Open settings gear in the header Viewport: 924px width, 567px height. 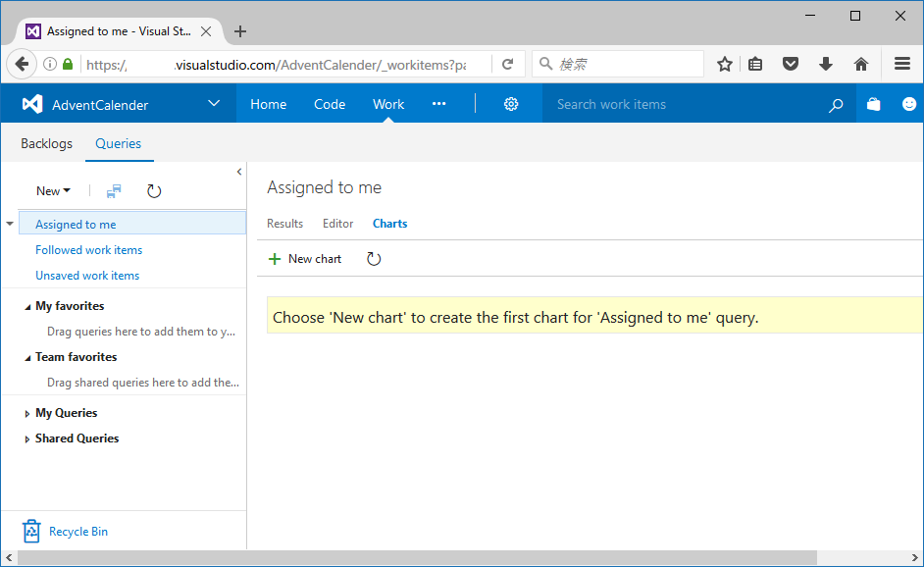[x=511, y=104]
